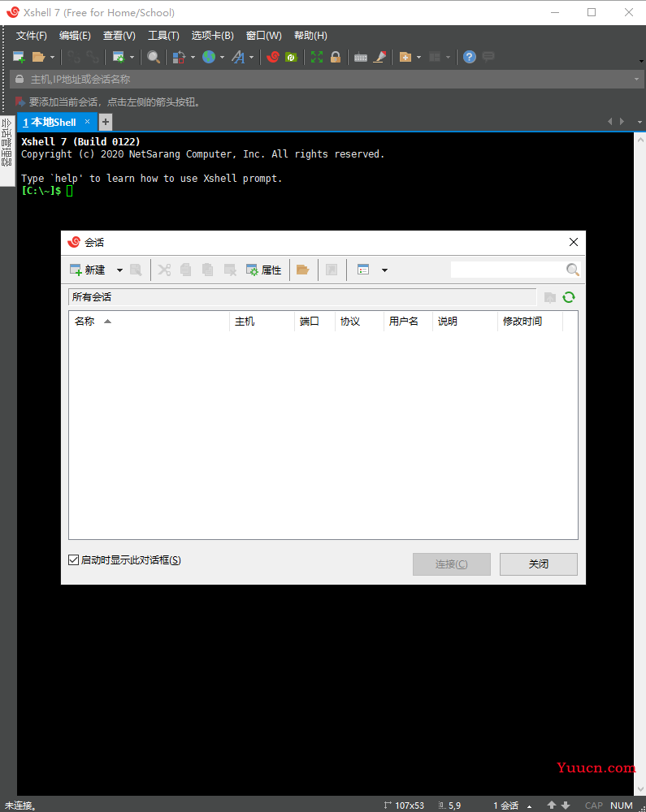Click the highlight pen icon in toolbar
The image size is (646, 812).
(379, 57)
